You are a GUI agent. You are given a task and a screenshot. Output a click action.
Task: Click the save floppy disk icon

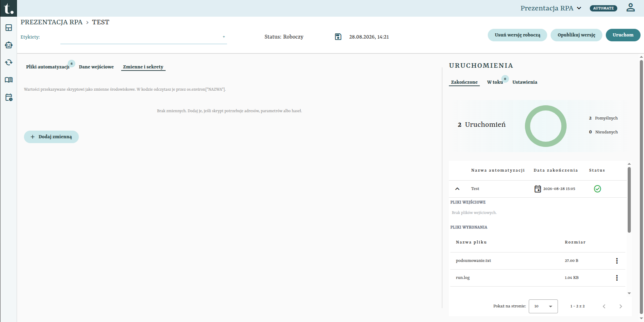point(338,37)
